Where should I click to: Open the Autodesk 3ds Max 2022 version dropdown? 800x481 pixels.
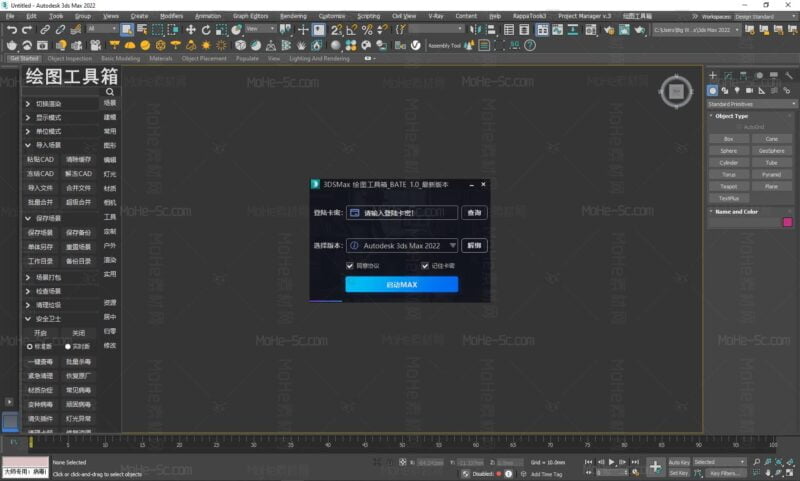coord(402,245)
